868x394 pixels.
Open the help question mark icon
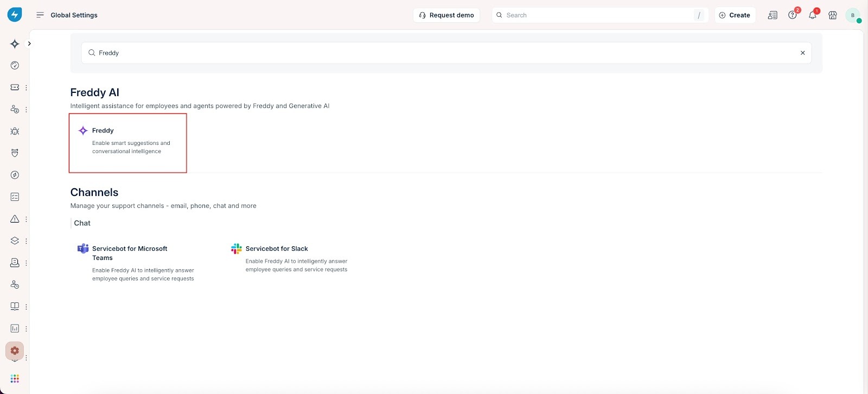[793, 15]
